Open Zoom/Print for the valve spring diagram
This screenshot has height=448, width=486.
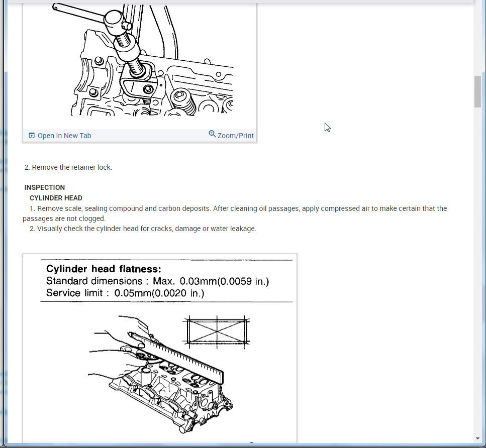[x=231, y=135]
